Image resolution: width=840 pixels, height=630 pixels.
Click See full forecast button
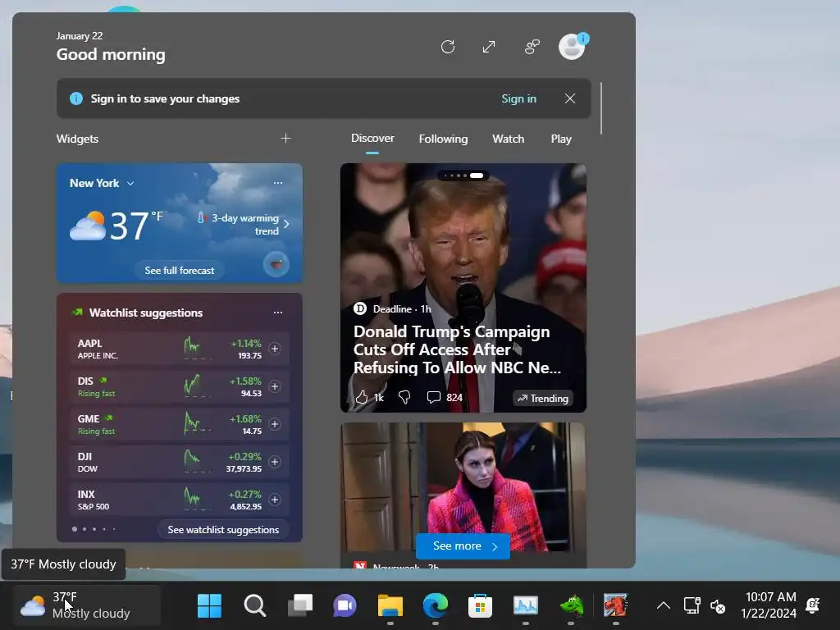[x=180, y=271]
